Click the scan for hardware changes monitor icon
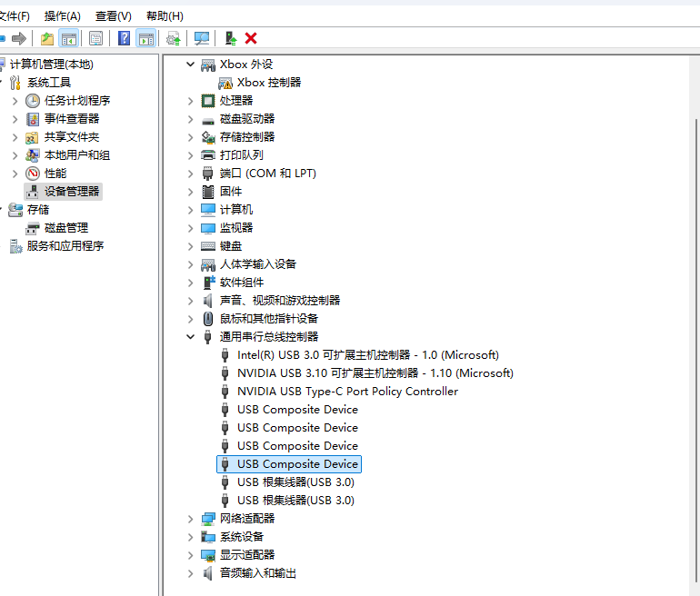This screenshot has width=700, height=596. (x=201, y=39)
